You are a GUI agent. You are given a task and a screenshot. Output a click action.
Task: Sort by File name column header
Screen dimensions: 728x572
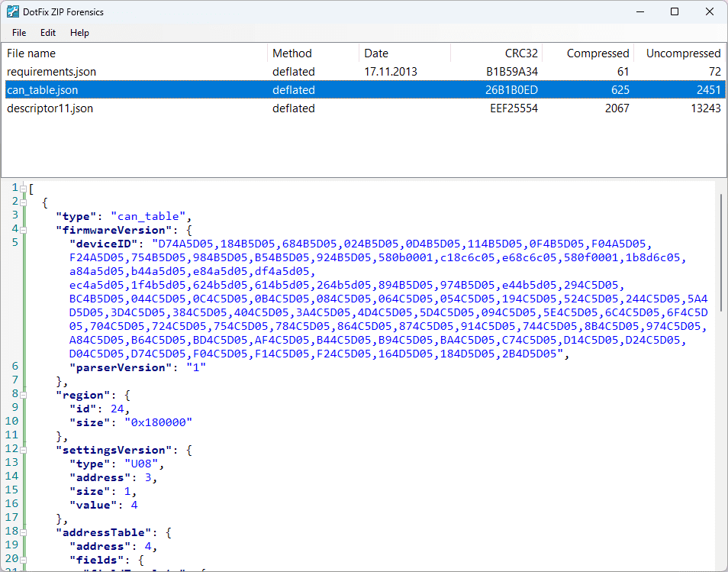coord(134,53)
